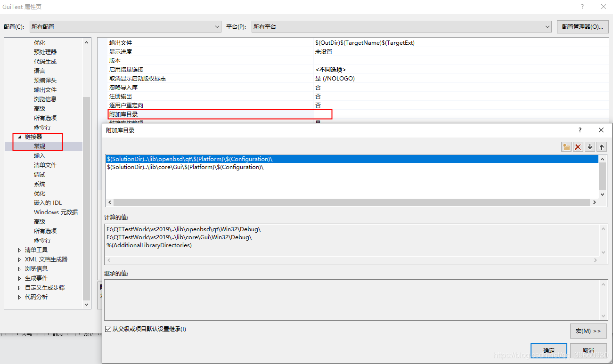Delete selected library directory with red X
The image size is (613, 364).
(578, 147)
